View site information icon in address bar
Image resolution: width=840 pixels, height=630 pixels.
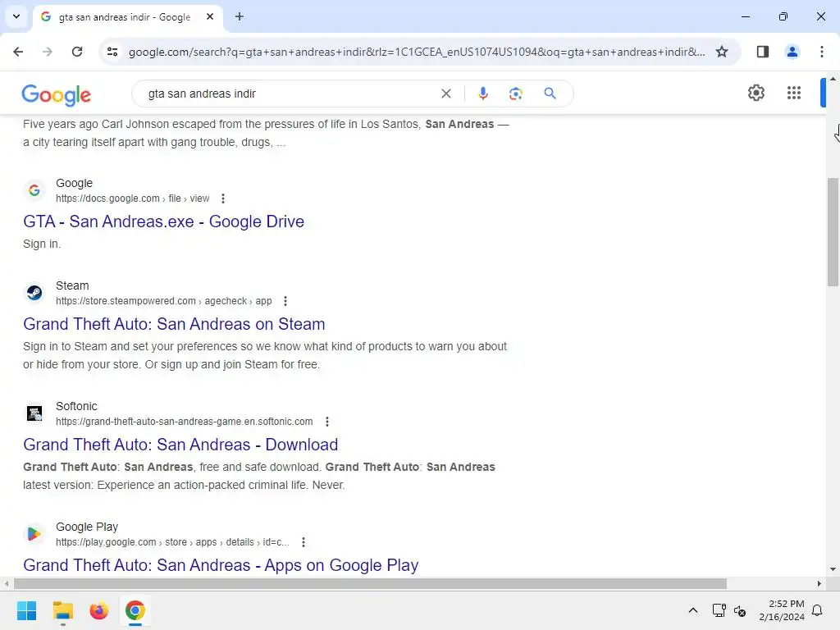[112, 52]
